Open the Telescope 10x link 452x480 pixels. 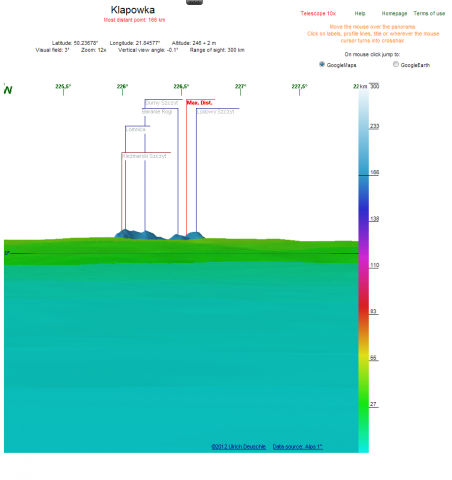(x=318, y=13)
